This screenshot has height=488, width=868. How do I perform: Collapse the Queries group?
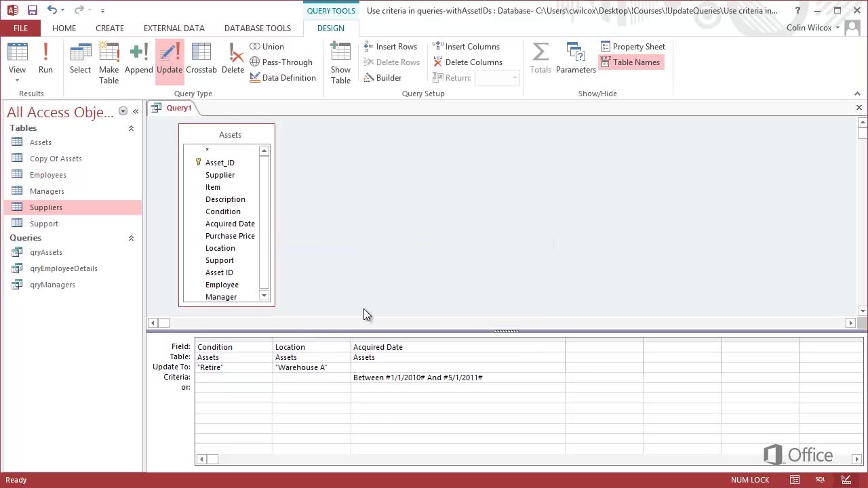point(131,238)
